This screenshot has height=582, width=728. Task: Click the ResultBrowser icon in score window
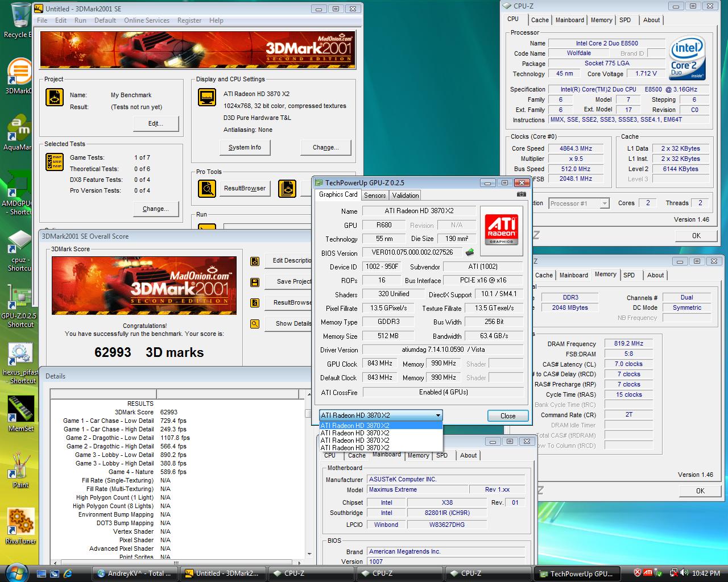point(255,303)
